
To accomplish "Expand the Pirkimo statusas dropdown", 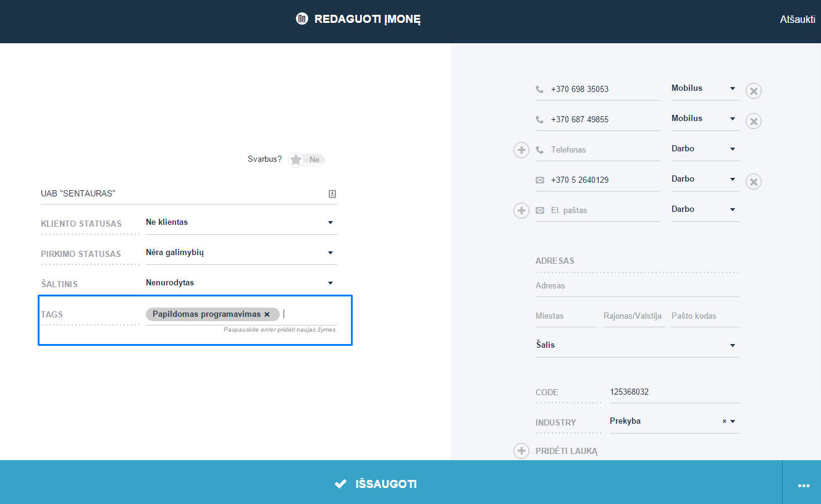I will point(242,253).
